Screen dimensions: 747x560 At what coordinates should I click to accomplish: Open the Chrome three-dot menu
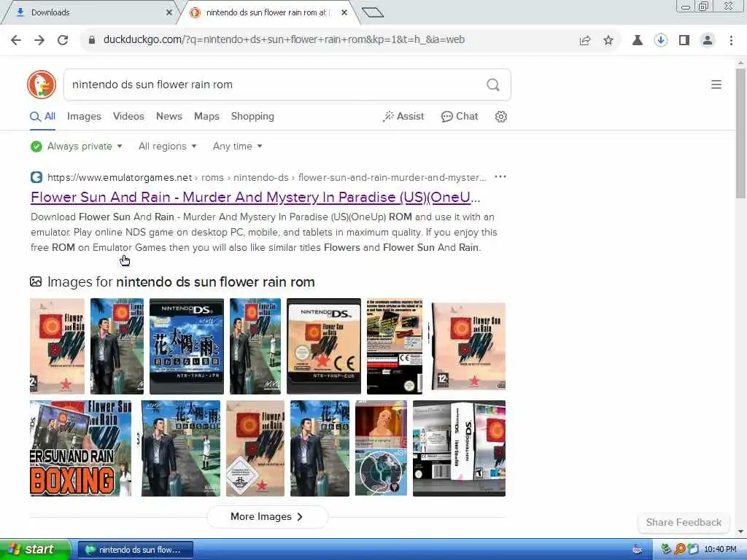pyautogui.click(x=731, y=40)
